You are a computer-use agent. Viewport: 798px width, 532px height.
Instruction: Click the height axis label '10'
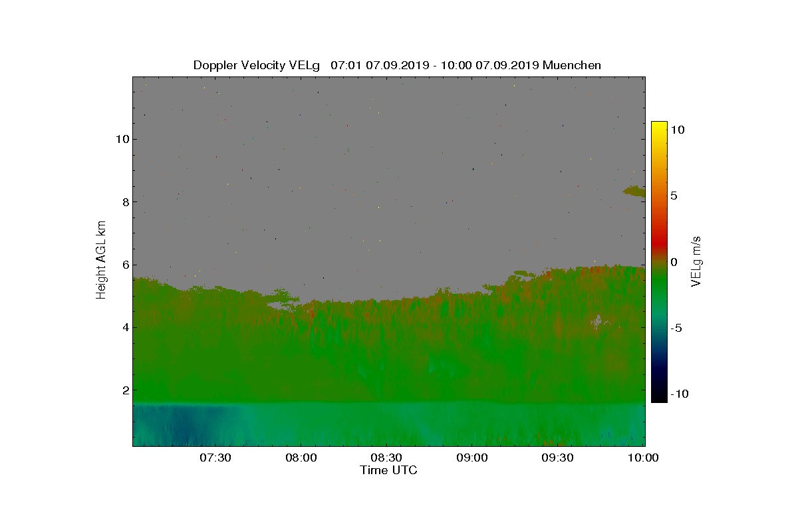point(122,139)
